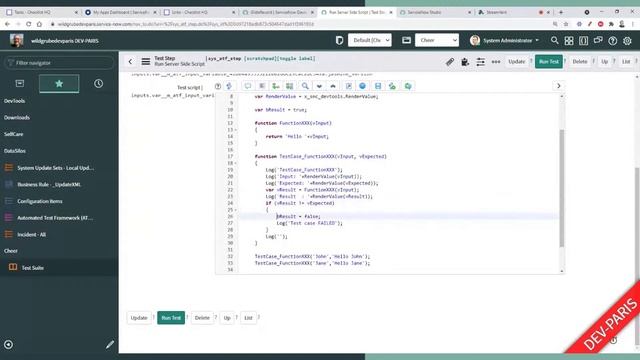Image resolution: width=640 pixels, height=360 pixels.
Task: Open the form context hamburger menu
Action: pyautogui.click(x=146, y=62)
